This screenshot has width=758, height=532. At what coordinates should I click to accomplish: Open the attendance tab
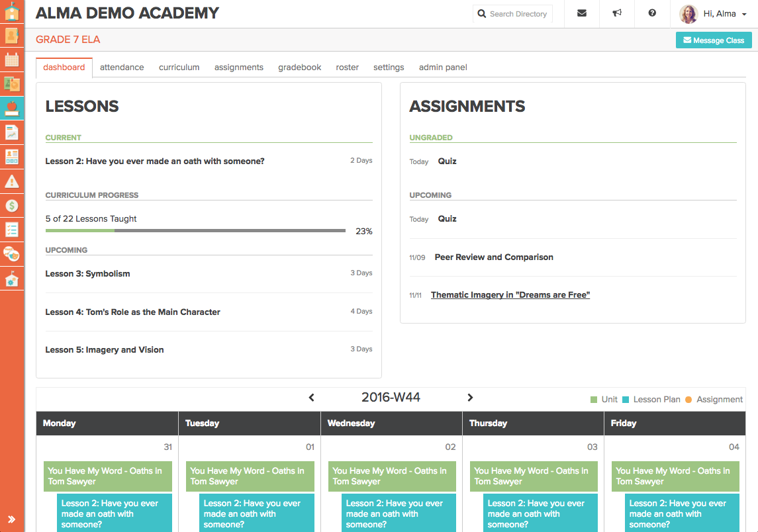coord(122,67)
